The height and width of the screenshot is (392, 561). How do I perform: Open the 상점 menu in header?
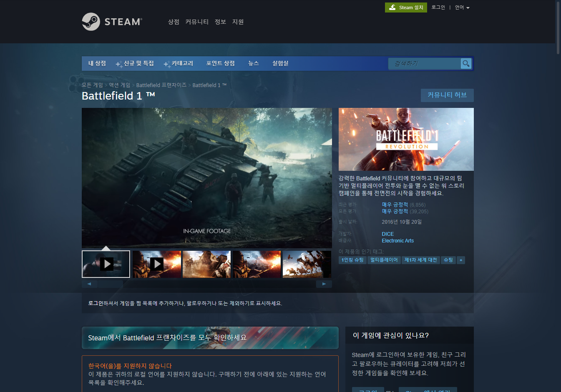pyautogui.click(x=174, y=22)
